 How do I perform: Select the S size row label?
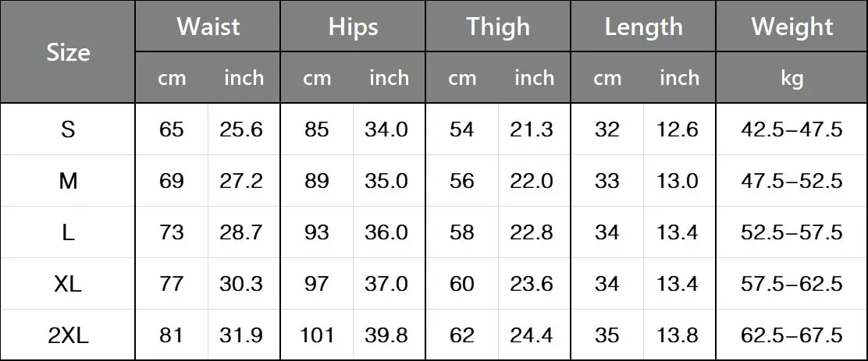[68, 130]
